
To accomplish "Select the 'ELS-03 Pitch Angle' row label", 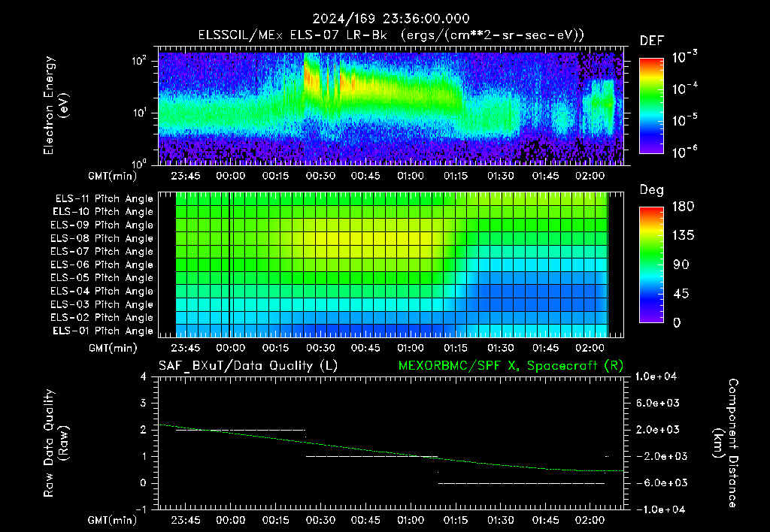I will 102,305.
